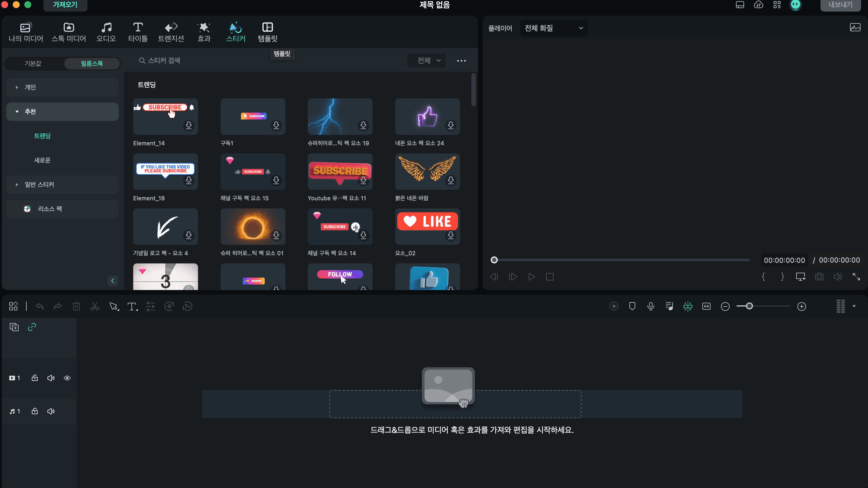Open the audio mixer music list icon
Screen dimensions: 868x488
click(669, 306)
